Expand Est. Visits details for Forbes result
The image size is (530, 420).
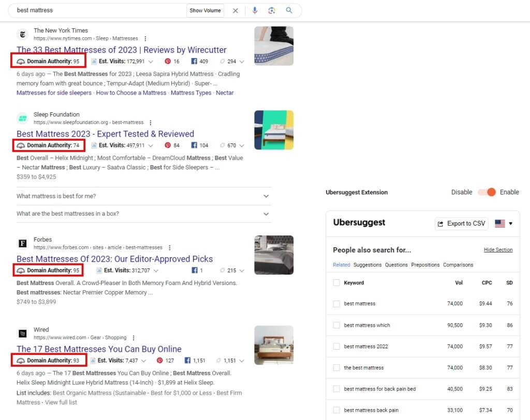[155, 271]
